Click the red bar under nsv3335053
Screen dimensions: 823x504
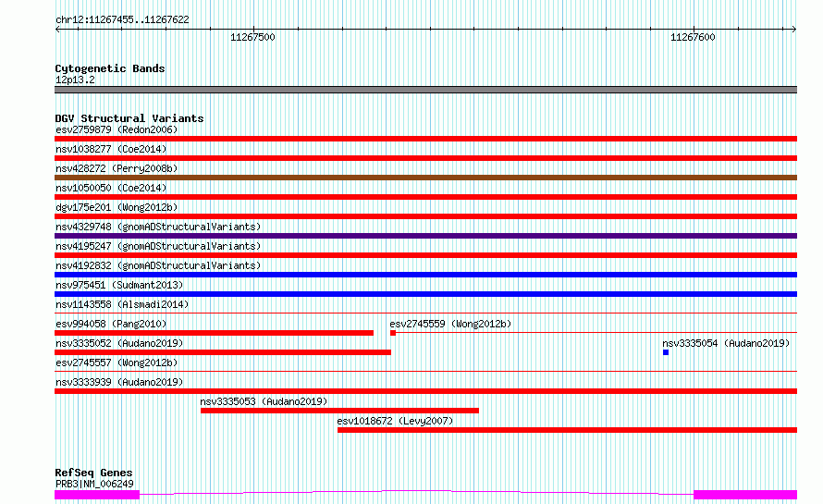click(x=339, y=411)
